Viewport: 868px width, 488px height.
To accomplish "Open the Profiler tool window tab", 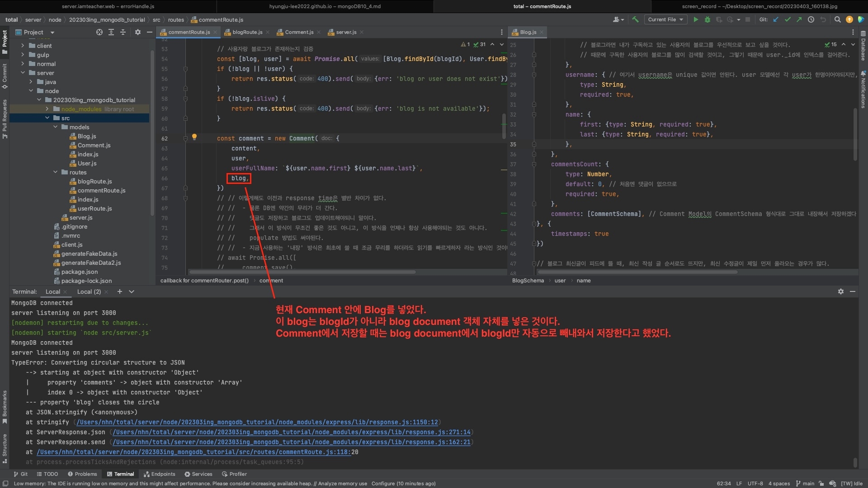I will tap(234, 474).
